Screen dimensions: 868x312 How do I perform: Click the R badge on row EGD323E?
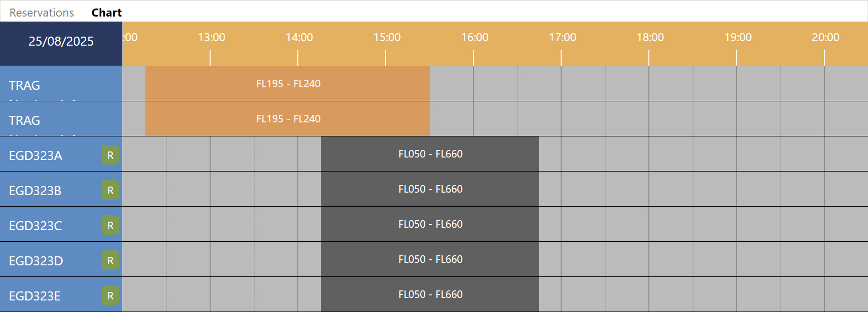[x=110, y=295]
